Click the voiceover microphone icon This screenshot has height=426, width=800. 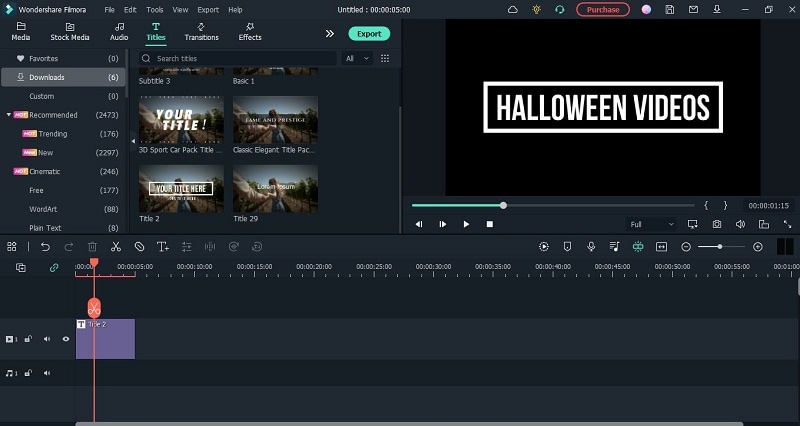point(591,247)
